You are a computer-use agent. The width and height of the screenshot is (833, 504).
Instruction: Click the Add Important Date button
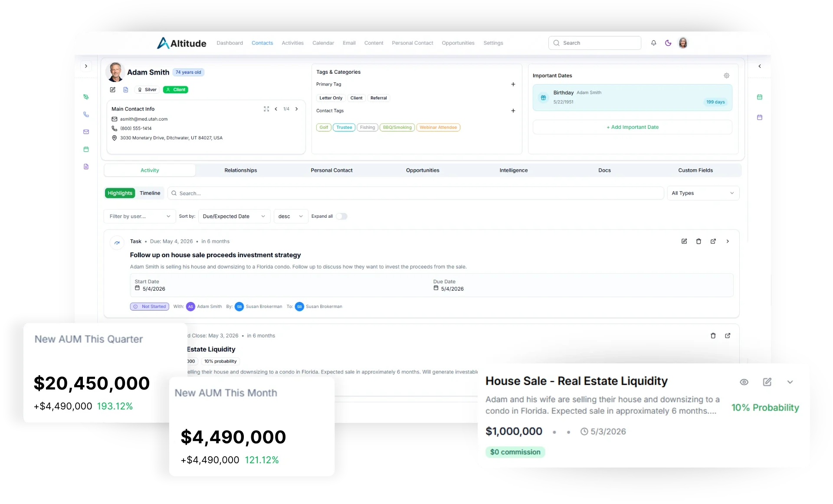pyautogui.click(x=633, y=127)
